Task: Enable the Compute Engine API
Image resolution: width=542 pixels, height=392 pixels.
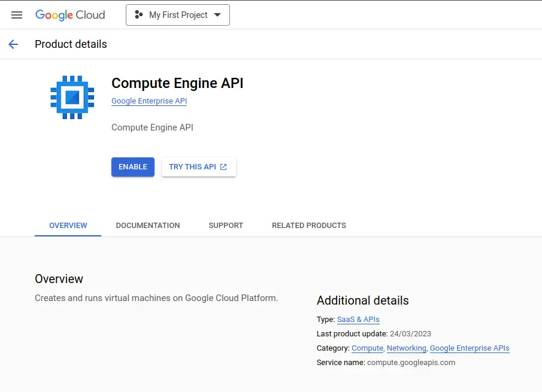Action: (x=133, y=167)
